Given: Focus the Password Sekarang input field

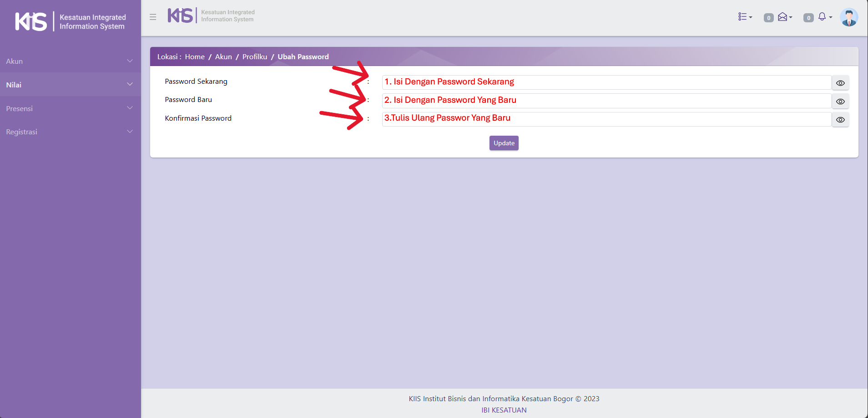Looking at the screenshot, I should point(606,82).
